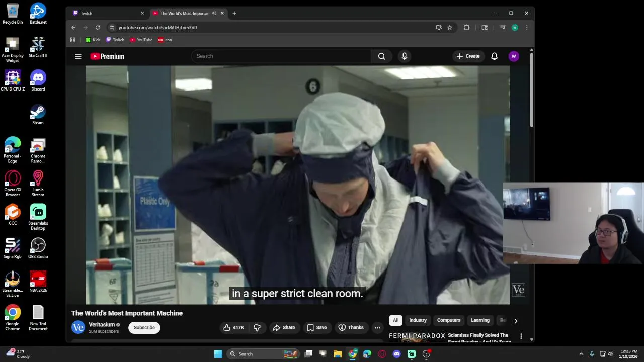
Task: Click the Share button
Action: [x=284, y=328]
